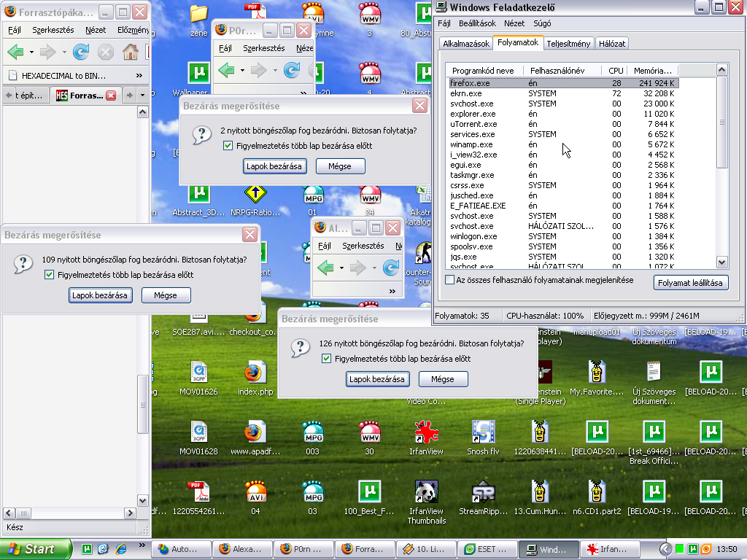Open the tab list dropdown in Forrasztópáka window
This screenshot has height=560, width=747.
pyautogui.click(x=142, y=96)
